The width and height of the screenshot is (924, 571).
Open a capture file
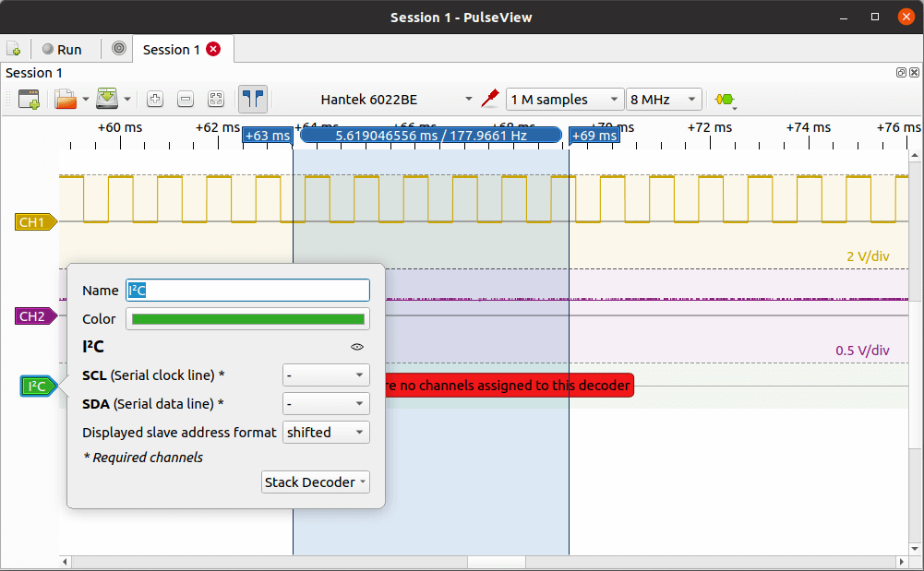coord(66,99)
